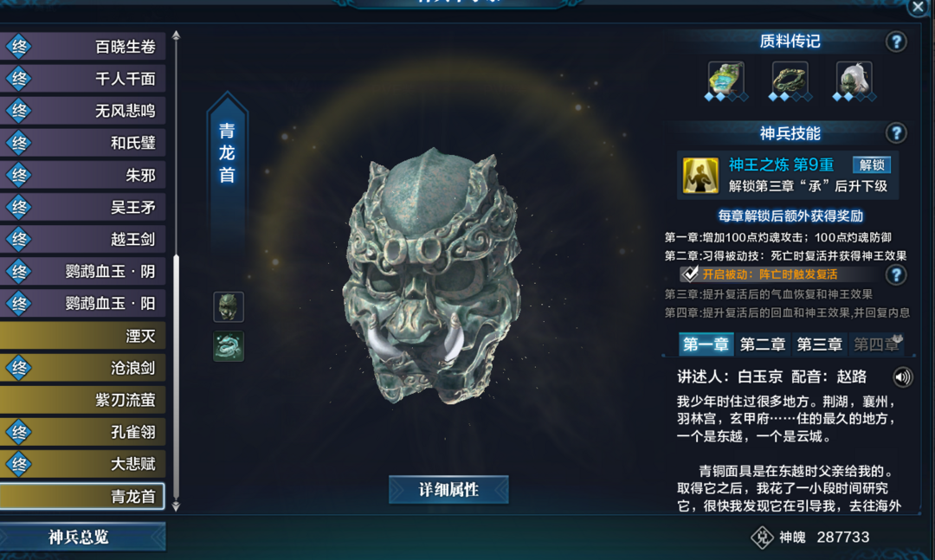Select the first material biography map icon
This screenshot has width=935, height=560.
click(x=725, y=78)
